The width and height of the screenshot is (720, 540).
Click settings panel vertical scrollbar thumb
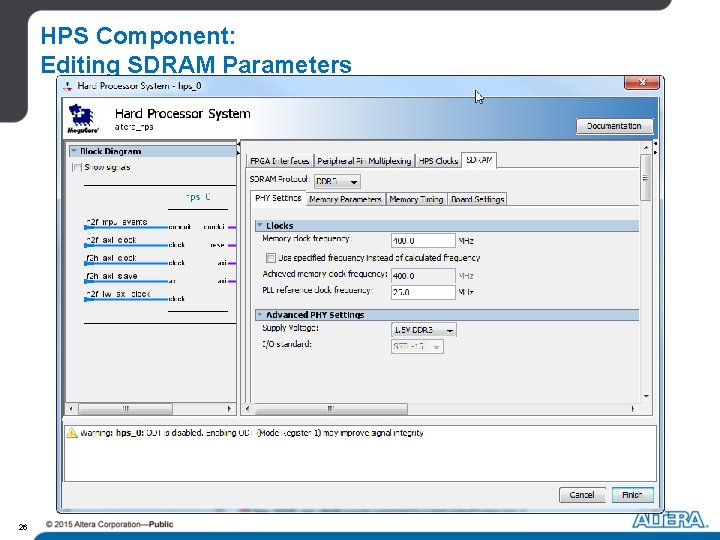coord(646,177)
